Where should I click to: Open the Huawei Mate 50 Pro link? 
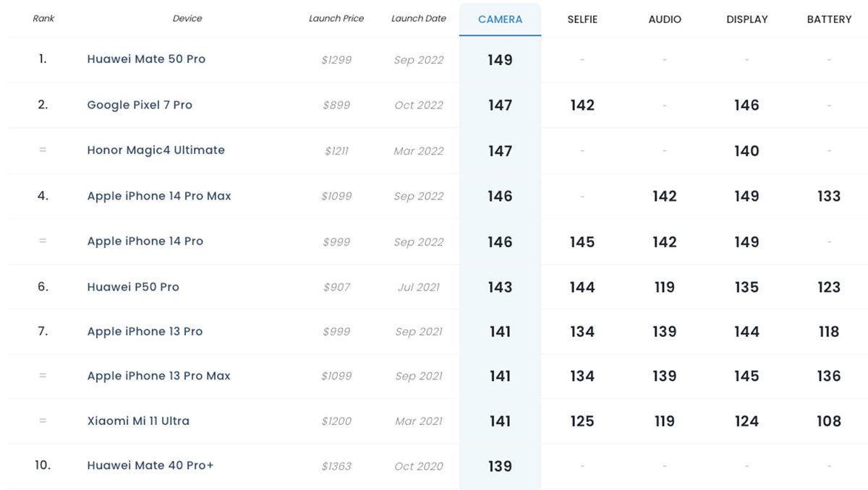(146, 59)
